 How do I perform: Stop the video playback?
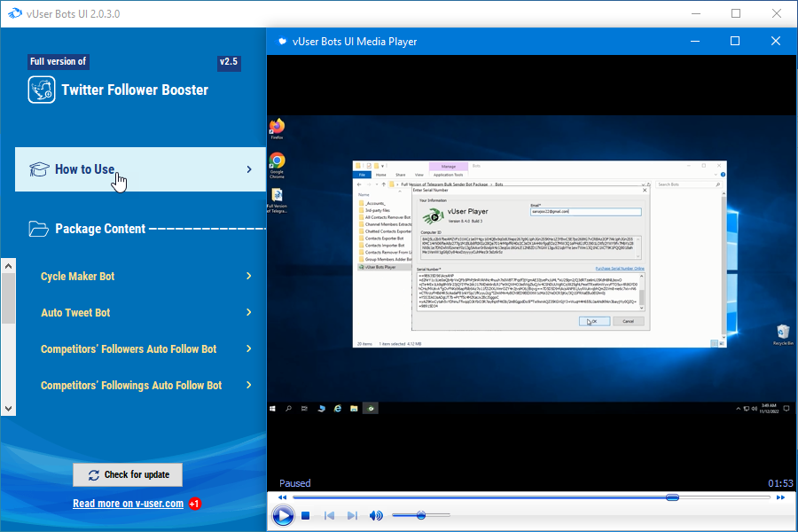click(305, 516)
